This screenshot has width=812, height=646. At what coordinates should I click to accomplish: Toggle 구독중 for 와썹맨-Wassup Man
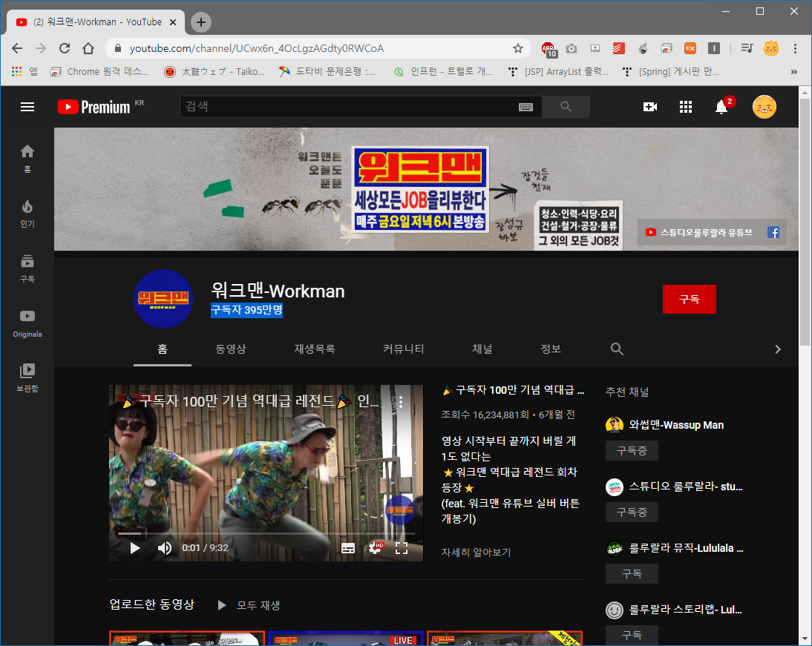(632, 450)
